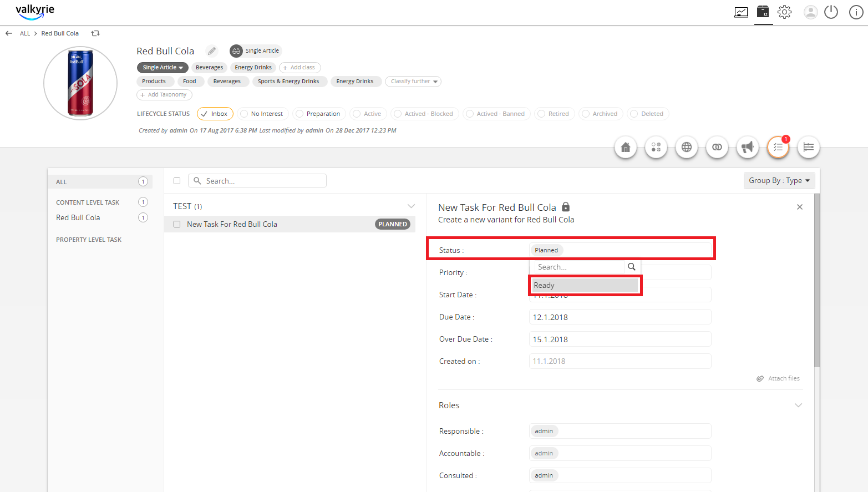Collapse the Roles section chevron
868x492 pixels.
pyautogui.click(x=798, y=405)
